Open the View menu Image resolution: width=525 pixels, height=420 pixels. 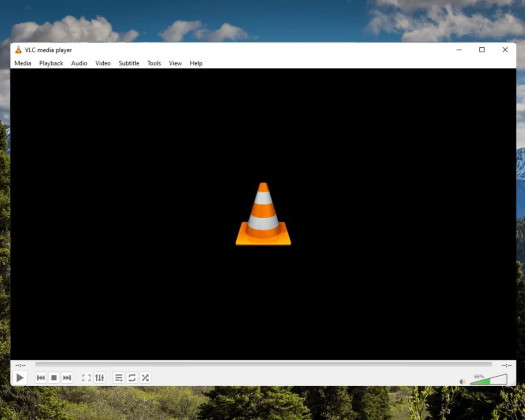tap(175, 63)
